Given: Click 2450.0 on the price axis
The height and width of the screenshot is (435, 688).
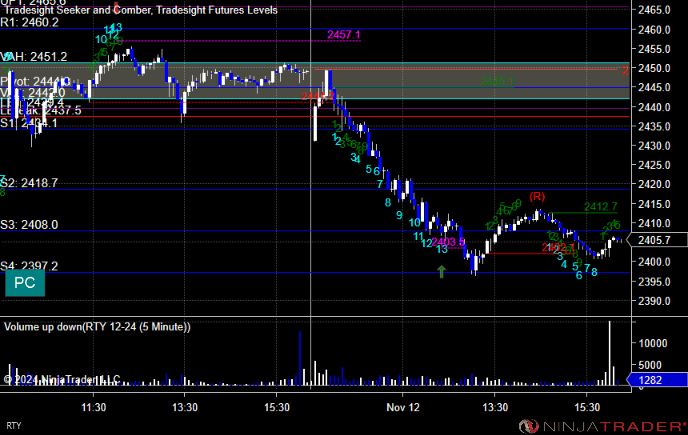Looking at the screenshot, I should coord(654,68).
